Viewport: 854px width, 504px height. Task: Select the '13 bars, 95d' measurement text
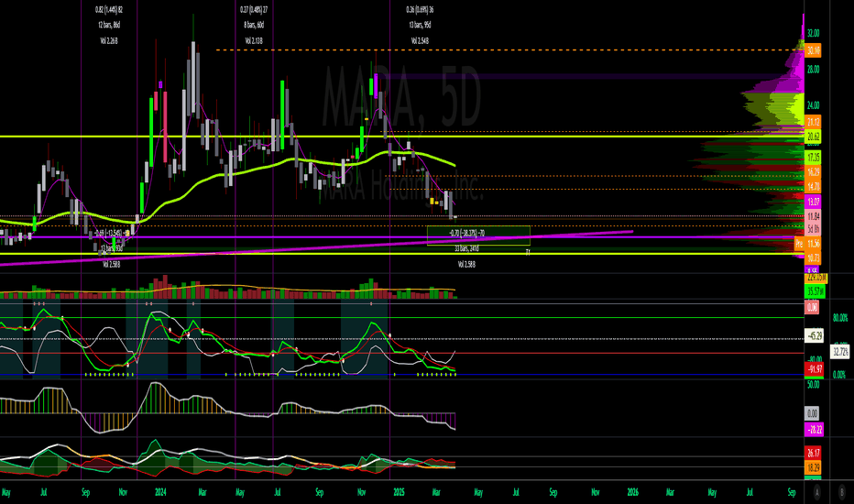click(x=420, y=25)
